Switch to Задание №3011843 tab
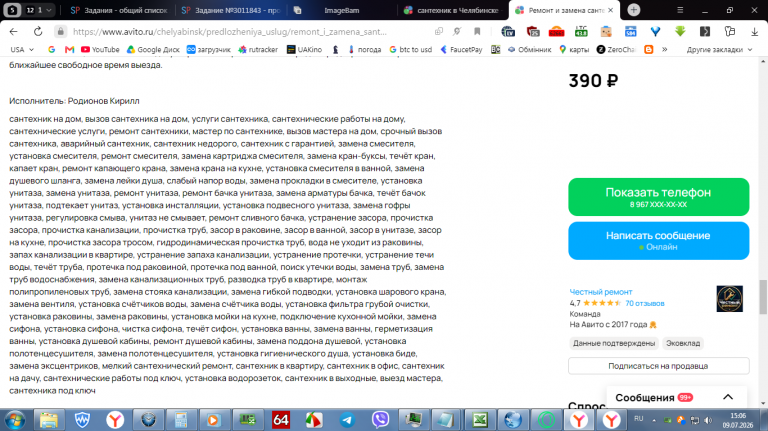The height and width of the screenshot is (431, 768). point(230,10)
